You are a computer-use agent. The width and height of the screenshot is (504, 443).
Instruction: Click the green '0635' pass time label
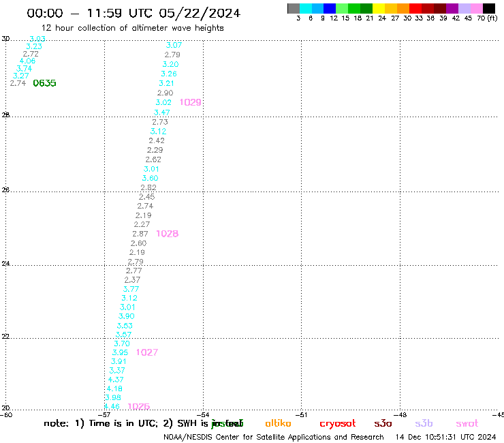44,83
